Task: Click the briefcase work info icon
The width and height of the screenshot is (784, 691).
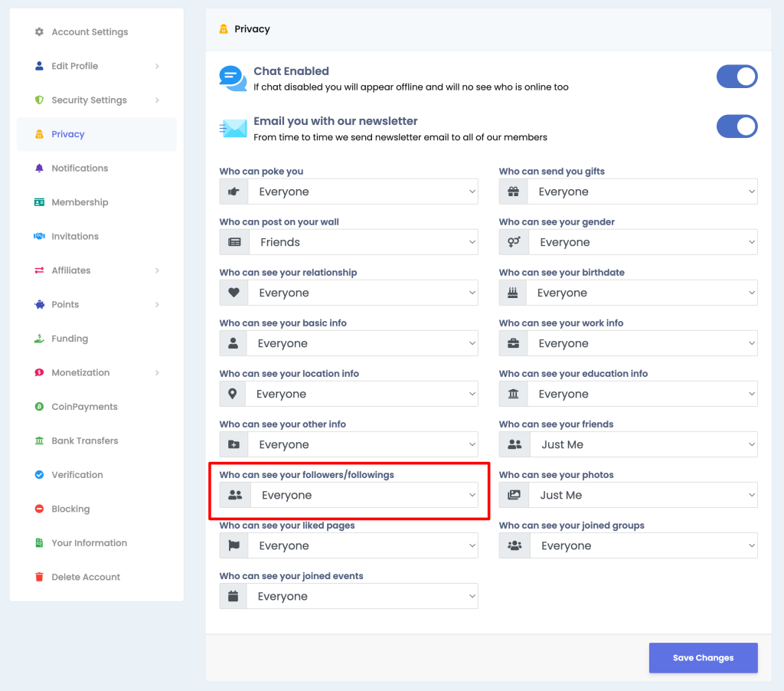Action: (513, 343)
